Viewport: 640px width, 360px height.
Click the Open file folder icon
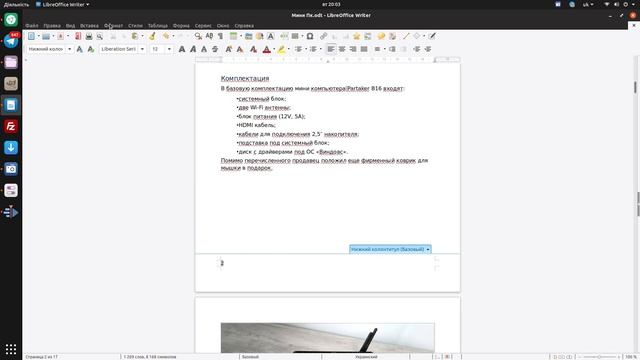(x=46, y=36)
